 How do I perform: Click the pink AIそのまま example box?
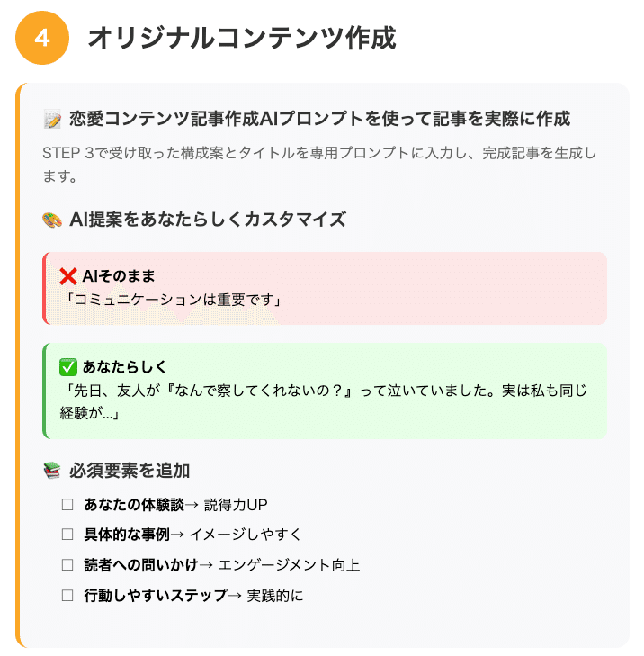click(x=450, y=288)
